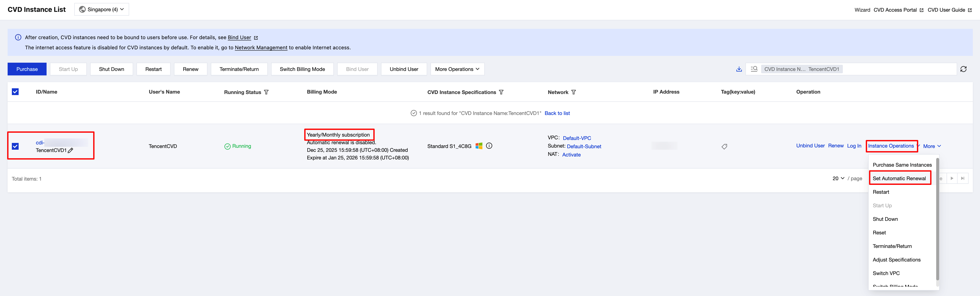
Task: Click the info icon next to Standard S1_4C8G
Action: [x=489, y=146]
